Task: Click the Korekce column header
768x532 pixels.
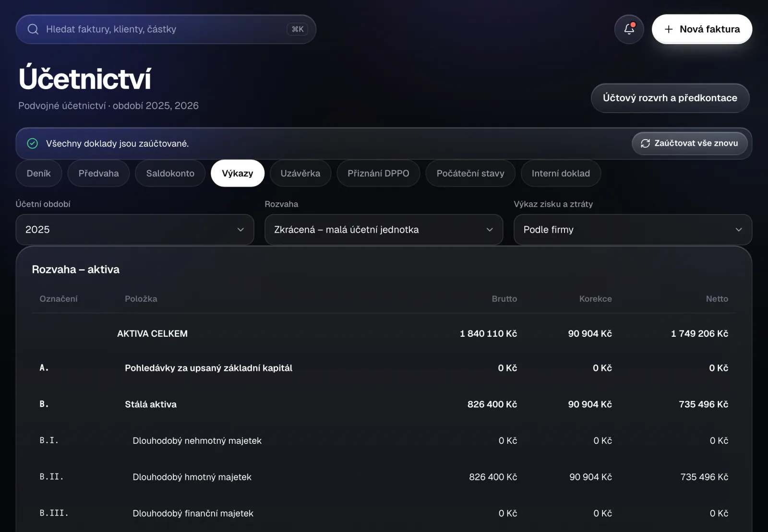Action: tap(595, 299)
